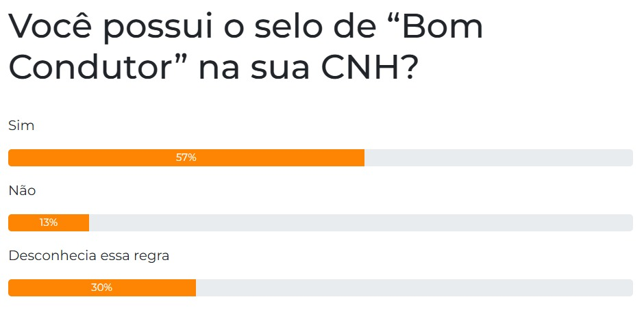Click the gray unfilled part of the Sim bar
This screenshot has height=321, width=644.
498,157
